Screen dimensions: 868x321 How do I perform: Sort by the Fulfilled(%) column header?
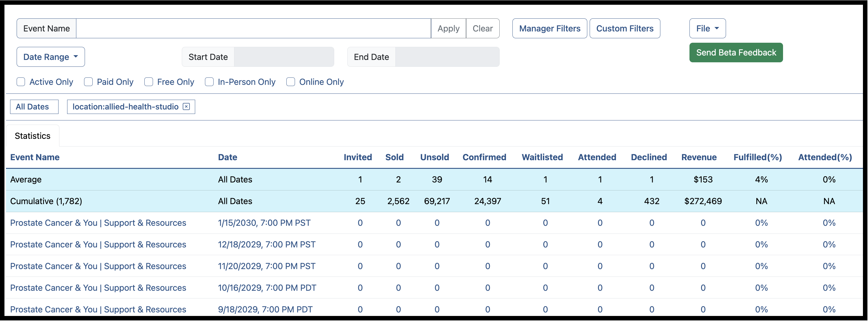[757, 157]
